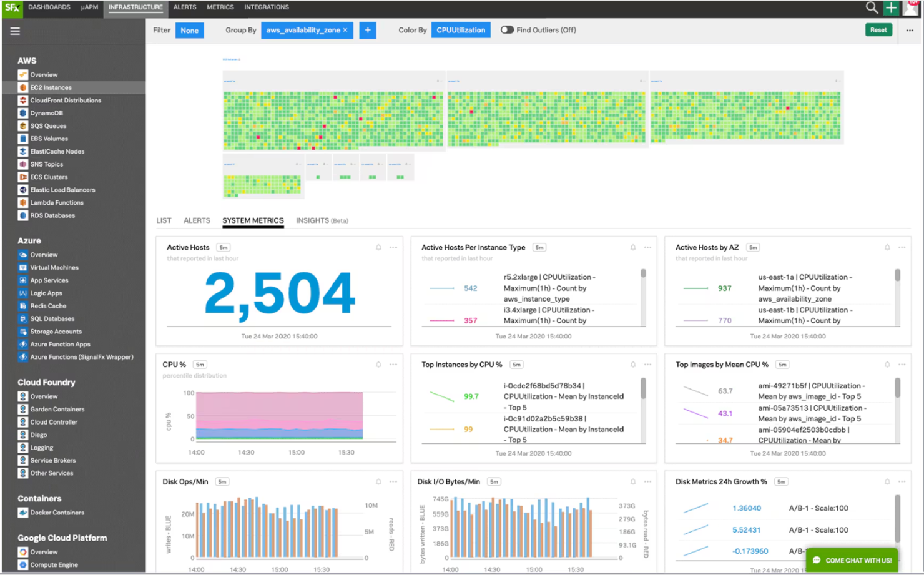Add another Group By with plus button
924x575 pixels.
coord(368,30)
